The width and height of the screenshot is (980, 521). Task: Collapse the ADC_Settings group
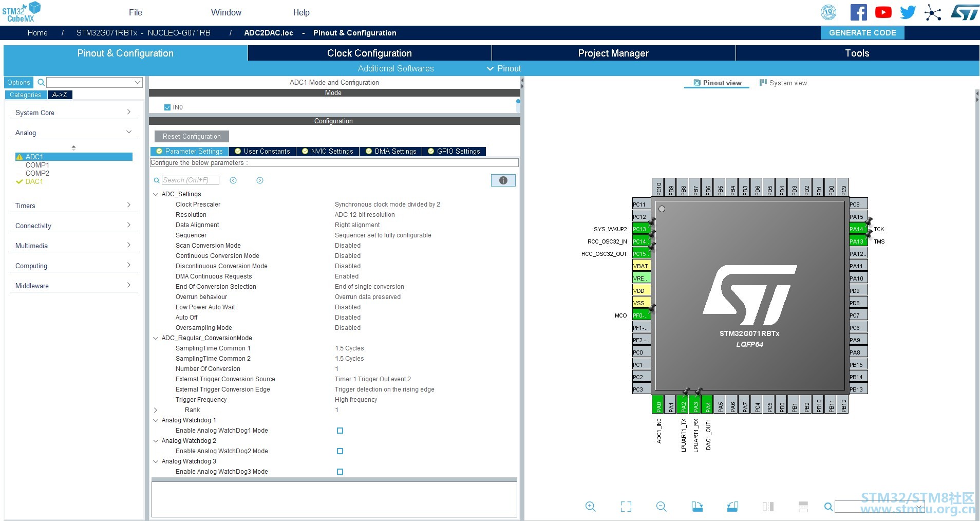tap(156, 194)
